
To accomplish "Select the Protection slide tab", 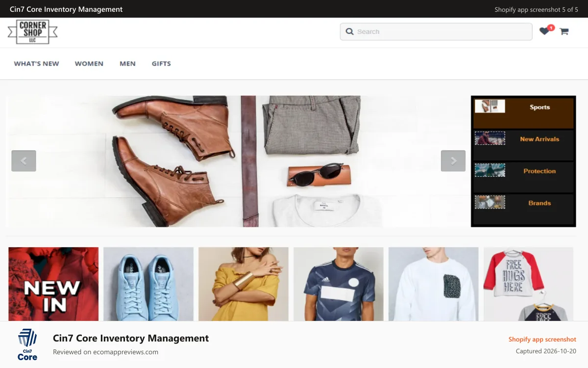I will pos(523,177).
